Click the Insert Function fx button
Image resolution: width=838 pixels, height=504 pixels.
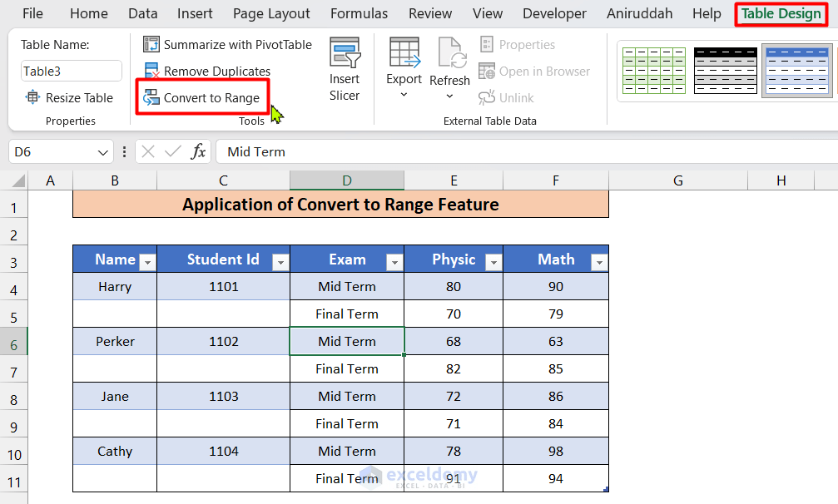click(199, 152)
